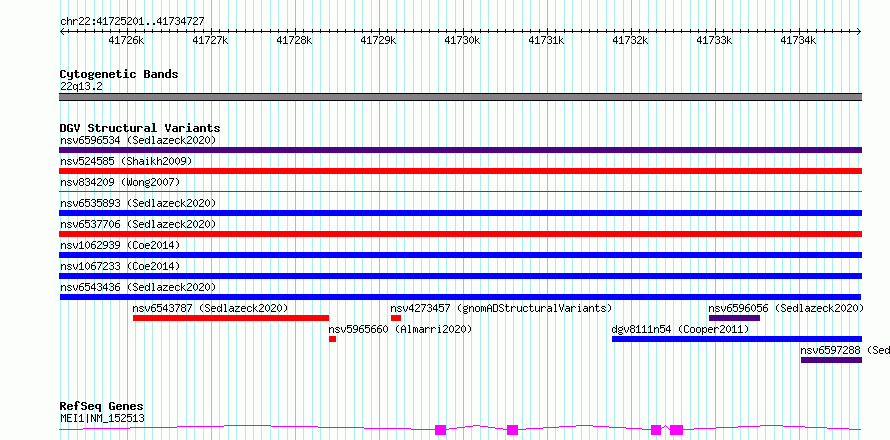This screenshot has width=890, height=440.
Task: Select the nsv6597288 purple variant bar
Action: [x=832, y=360]
